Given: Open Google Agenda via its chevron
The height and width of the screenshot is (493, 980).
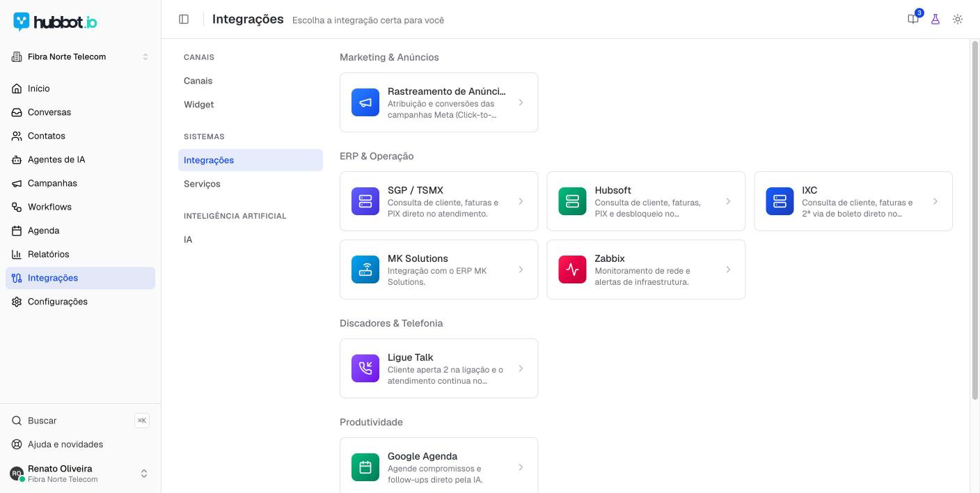Looking at the screenshot, I should click(521, 467).
